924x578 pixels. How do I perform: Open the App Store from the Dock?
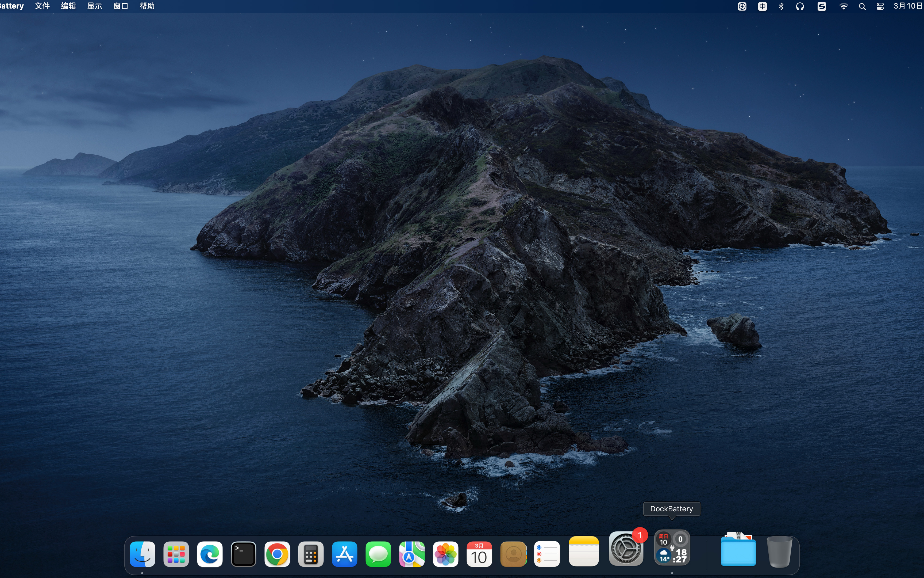(344, 554)
